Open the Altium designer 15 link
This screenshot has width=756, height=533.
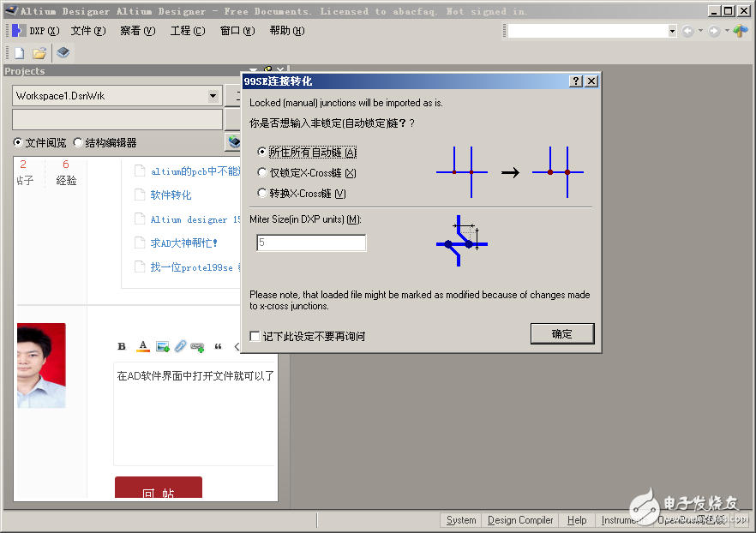point(195,219)
